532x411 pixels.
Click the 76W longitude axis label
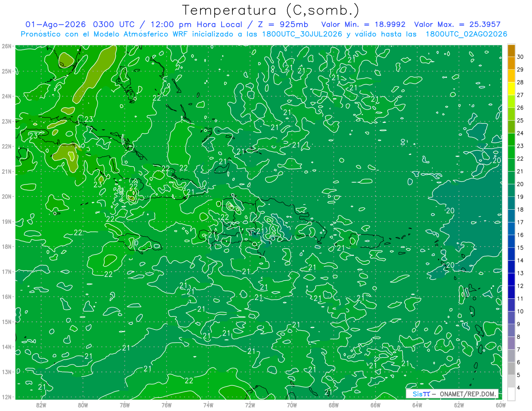click(167, 405)
